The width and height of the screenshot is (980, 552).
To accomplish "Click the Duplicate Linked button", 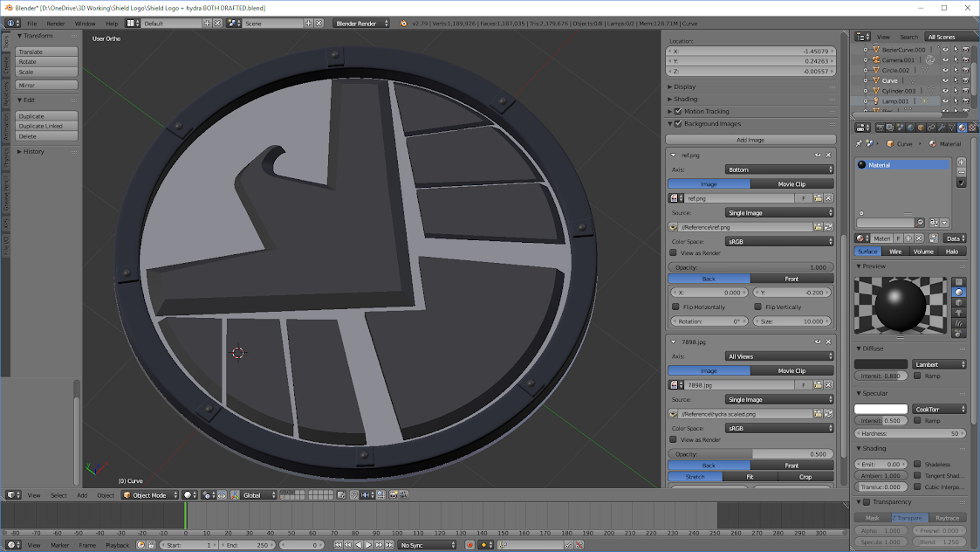I will click(47, 126).
